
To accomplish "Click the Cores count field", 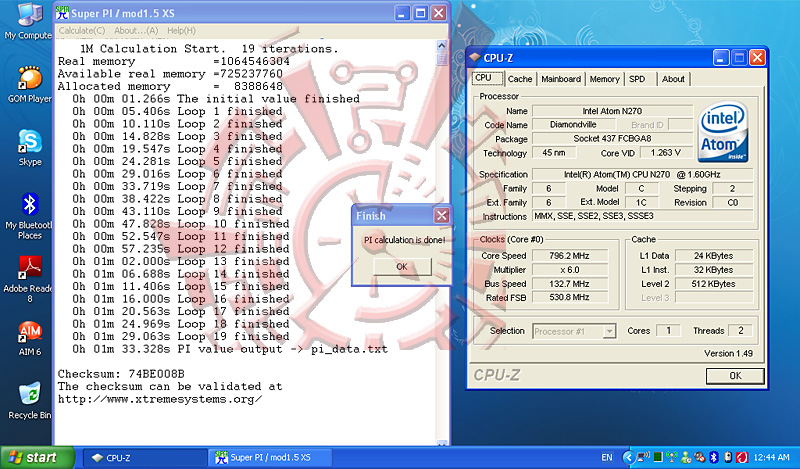I will click(668, 331).
